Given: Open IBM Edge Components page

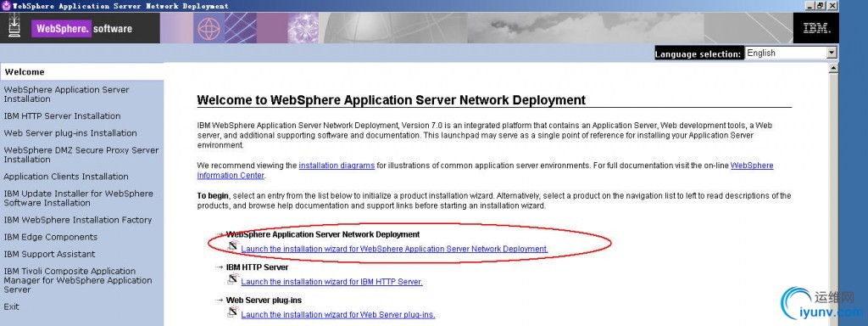Looking at the screenshot, I should point(50,237).
